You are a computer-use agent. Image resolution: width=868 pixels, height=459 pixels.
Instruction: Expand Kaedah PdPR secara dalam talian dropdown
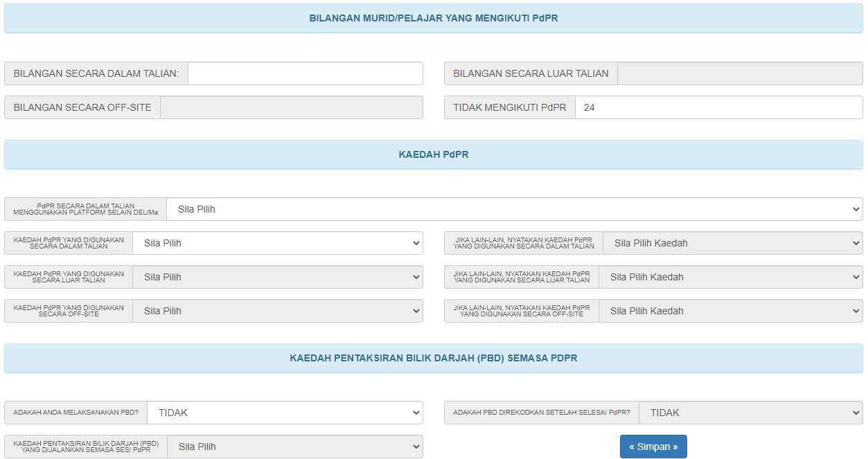(x=277, y=243)
